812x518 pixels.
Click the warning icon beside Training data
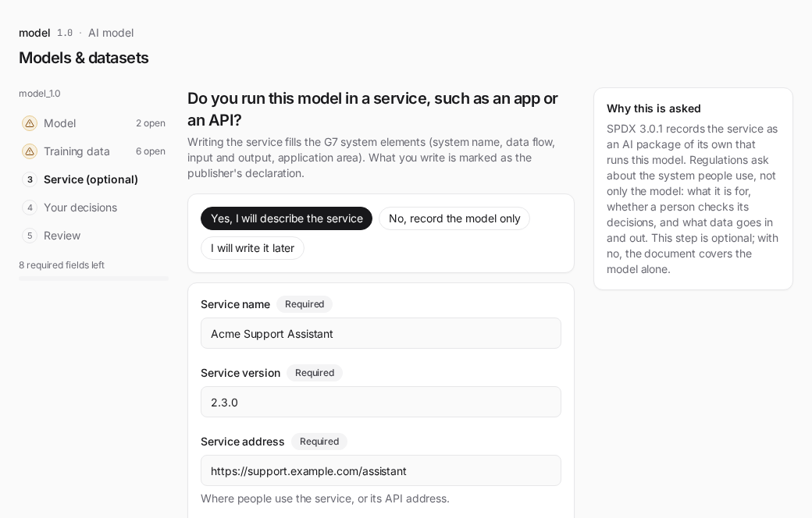(30, 151)
